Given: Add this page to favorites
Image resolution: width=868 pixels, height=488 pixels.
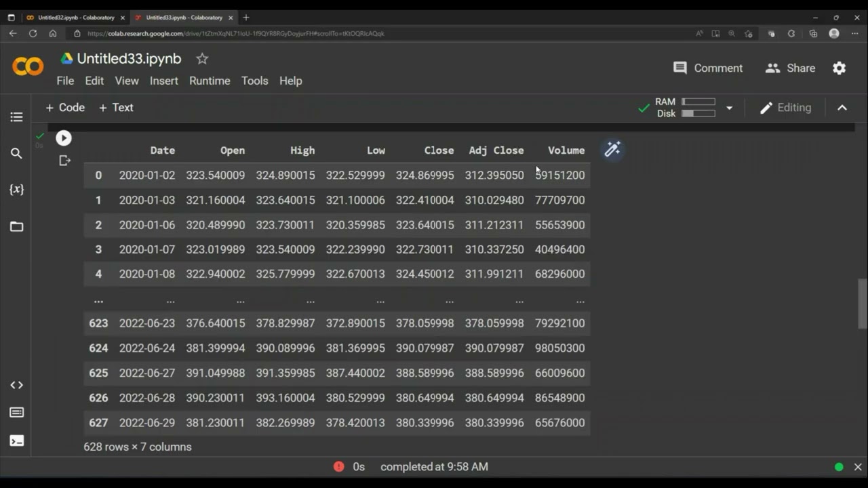Looking at the screenshot, I should [x=749, y=33].
